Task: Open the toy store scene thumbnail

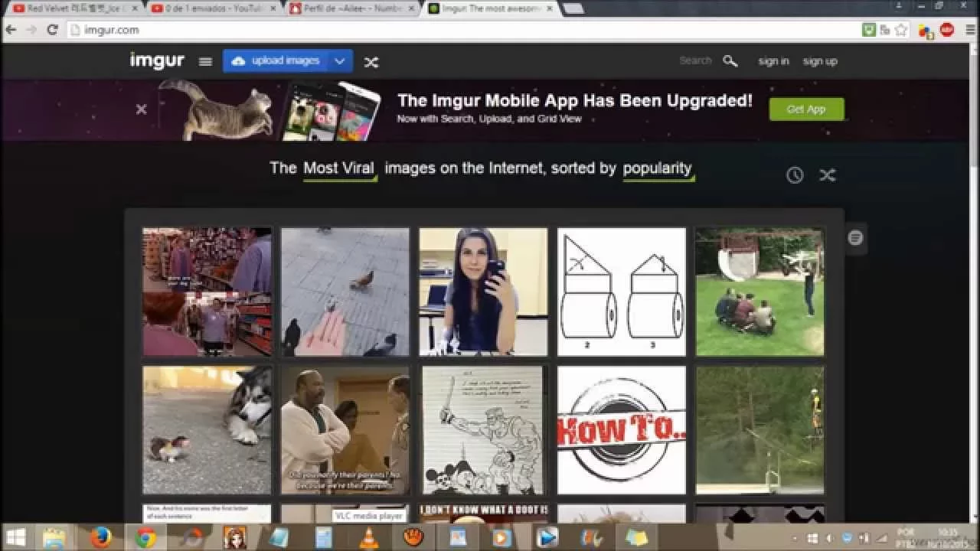Action: click(207, 292)
